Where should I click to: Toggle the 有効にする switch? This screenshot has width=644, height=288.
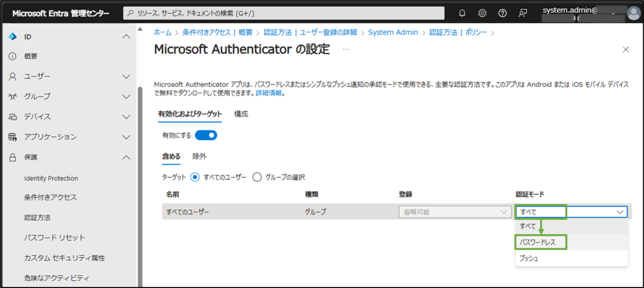tap(206, 135)
